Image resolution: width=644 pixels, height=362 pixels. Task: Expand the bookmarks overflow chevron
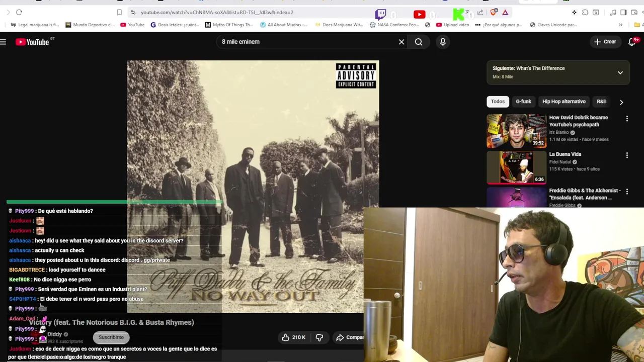tap(620, 25)
